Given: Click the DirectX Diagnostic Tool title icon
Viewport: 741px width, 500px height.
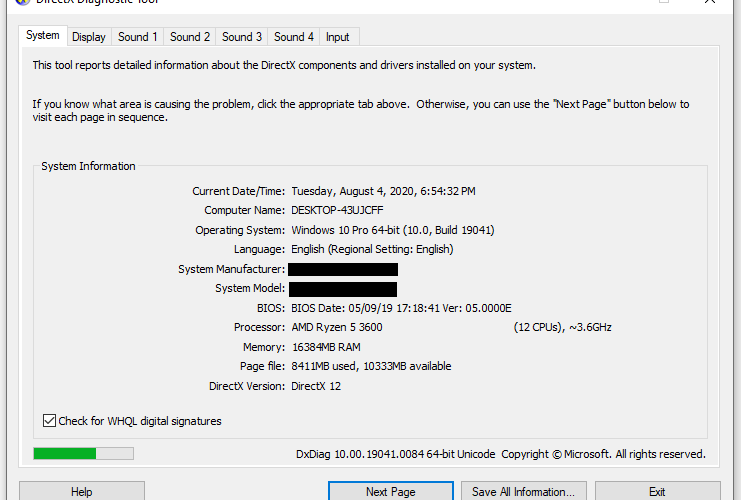Looking at the screenshot, I should (22, 2).
